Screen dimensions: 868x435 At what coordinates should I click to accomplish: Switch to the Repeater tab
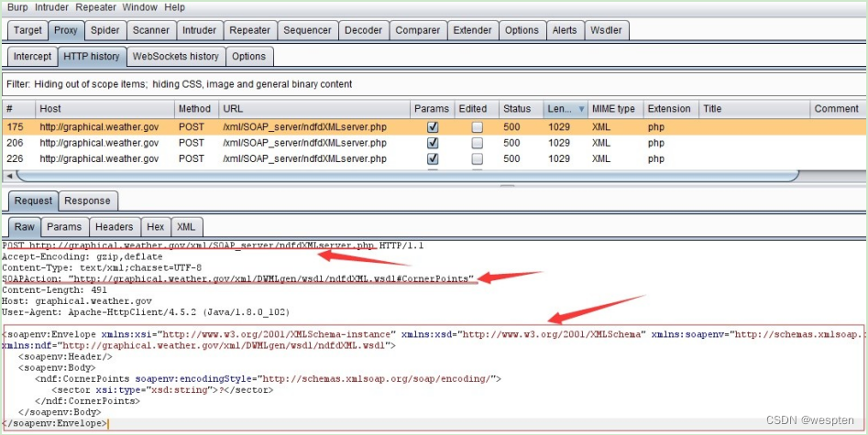tap(249, 30)
